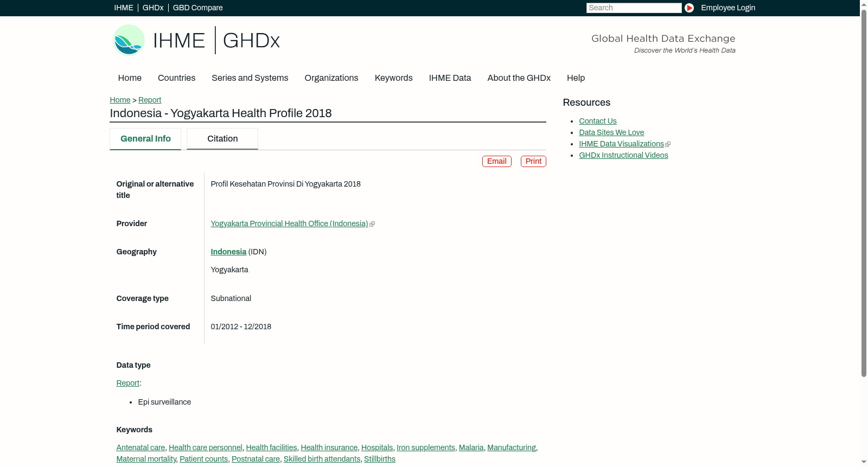Go to the Home menu item
Viewport: 868px width, 467px height.
(130, 78)
